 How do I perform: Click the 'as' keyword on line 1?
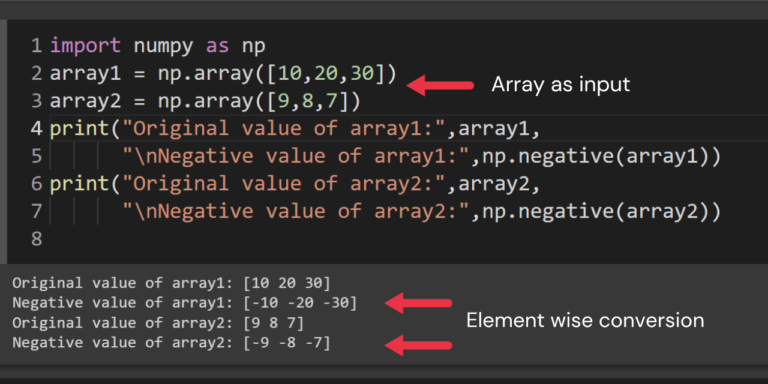[217, 47]
